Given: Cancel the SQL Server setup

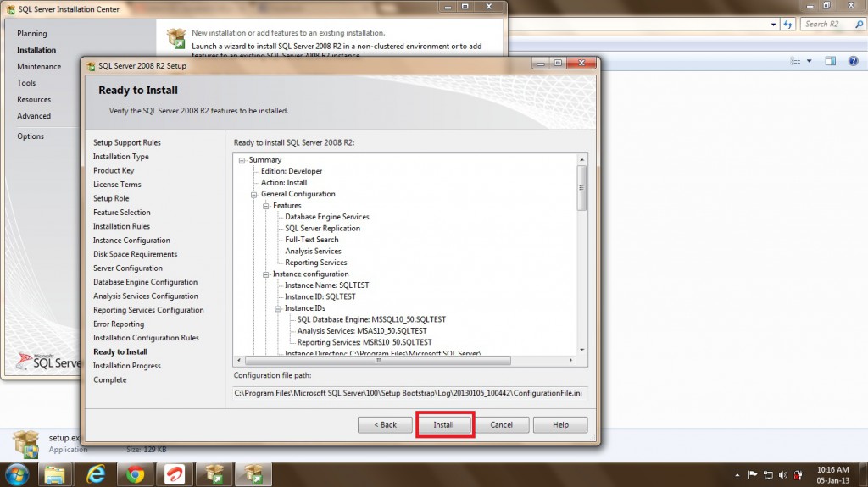Looking at the screenshot, I should click(501, 424).
